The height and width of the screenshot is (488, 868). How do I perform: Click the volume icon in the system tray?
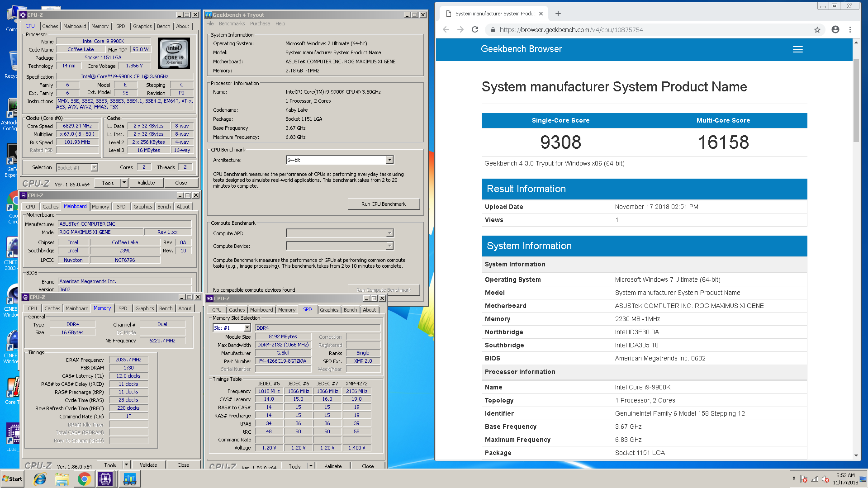[825, 479]
